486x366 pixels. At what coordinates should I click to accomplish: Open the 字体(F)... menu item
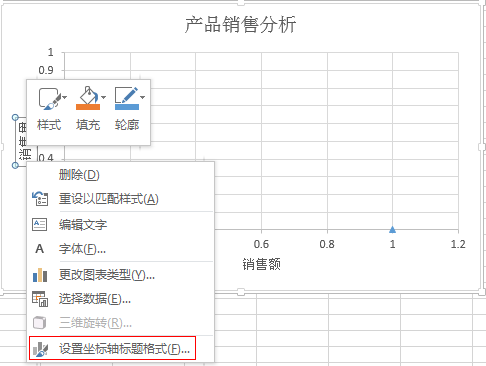(121, 249)
